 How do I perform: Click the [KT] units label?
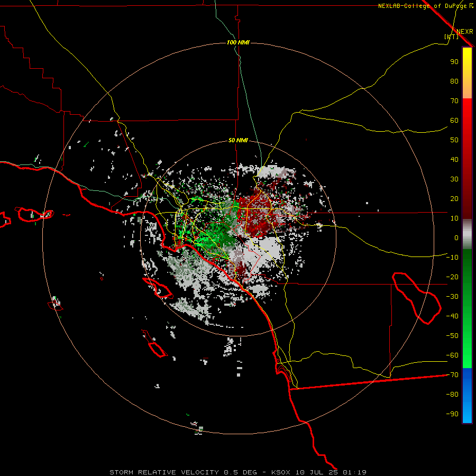click(x=452, y=36)
